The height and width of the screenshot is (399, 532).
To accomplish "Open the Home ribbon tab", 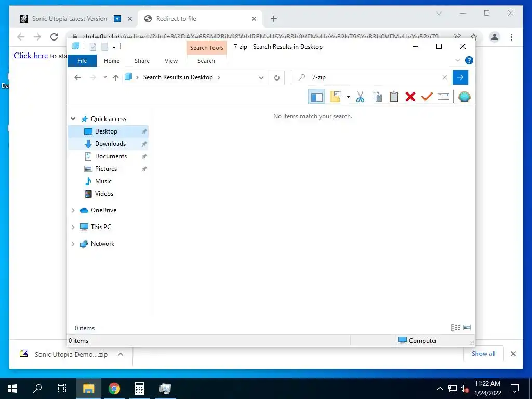I will point(112,61).
